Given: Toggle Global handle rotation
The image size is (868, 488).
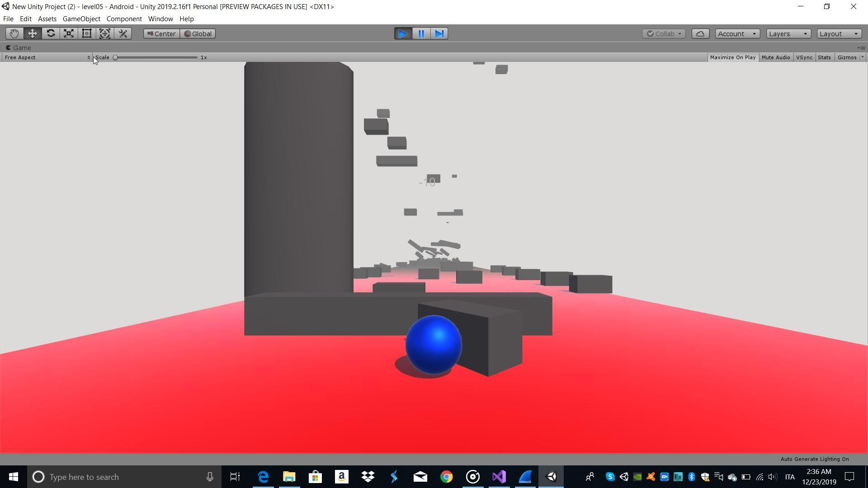Looking at the screenshot, I should (198, 33).
